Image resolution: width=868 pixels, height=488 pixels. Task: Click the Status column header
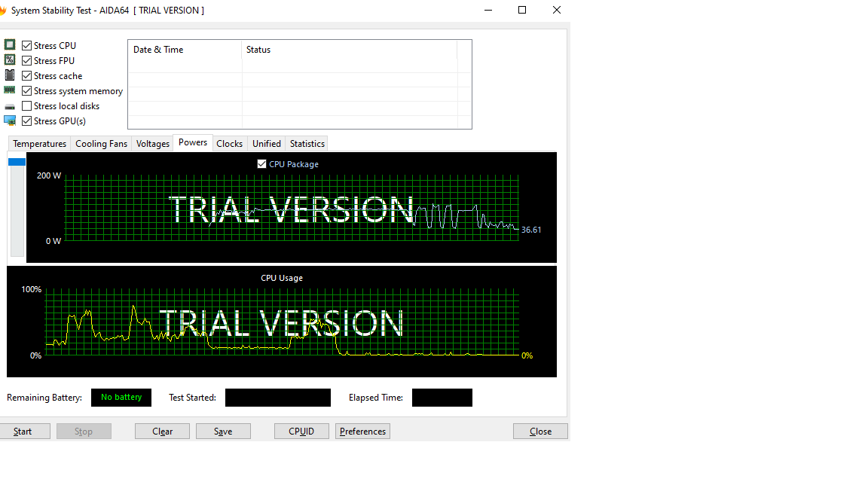(350, 50)
